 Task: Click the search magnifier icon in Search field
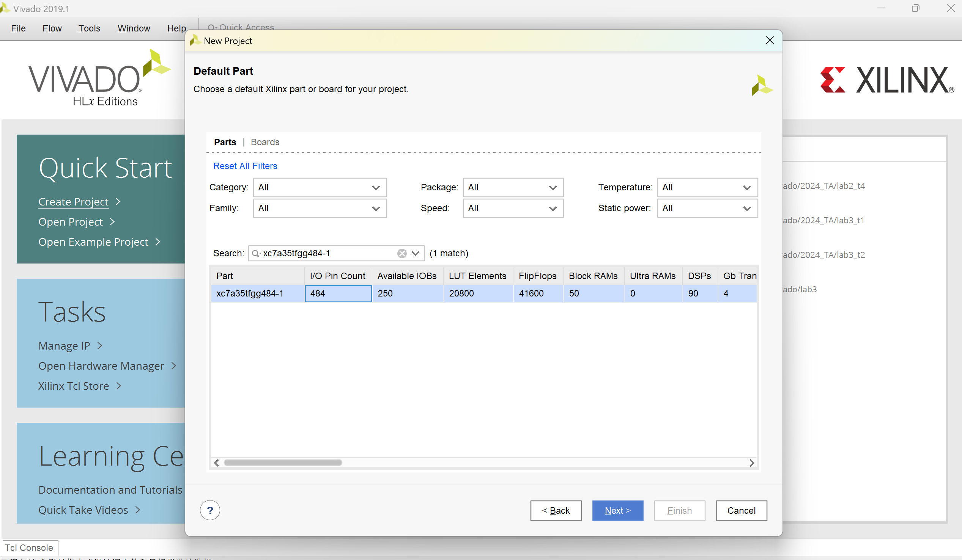point(255,253)
